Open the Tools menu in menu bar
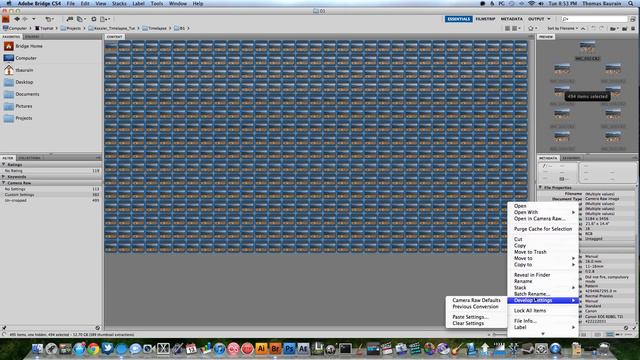640x360 pixels. pos(157,3)
